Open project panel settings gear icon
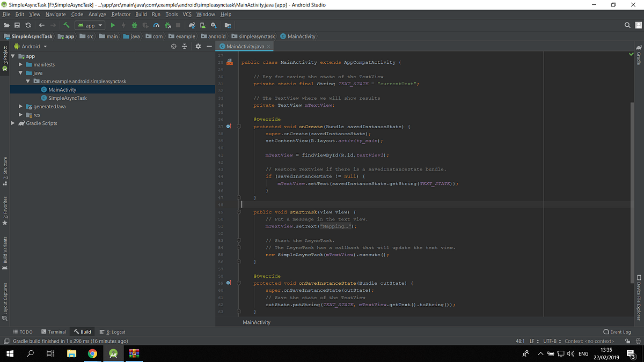644x362 pixels. (x=197, y=47)
